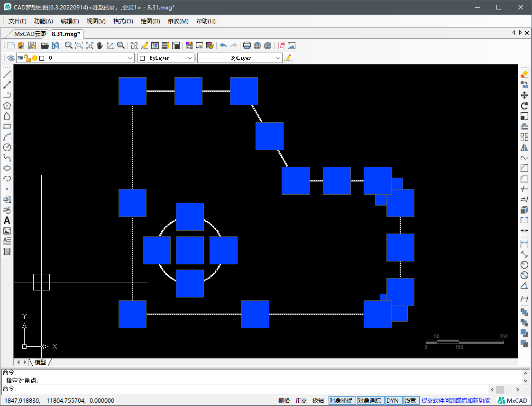Select the Eraser tool in right toolbar
The image size is (532, 406).
pos(524,74)
